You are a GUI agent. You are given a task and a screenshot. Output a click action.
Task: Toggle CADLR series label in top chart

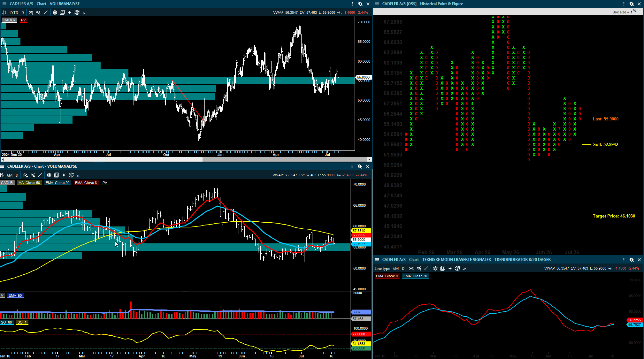click(10, 20)
